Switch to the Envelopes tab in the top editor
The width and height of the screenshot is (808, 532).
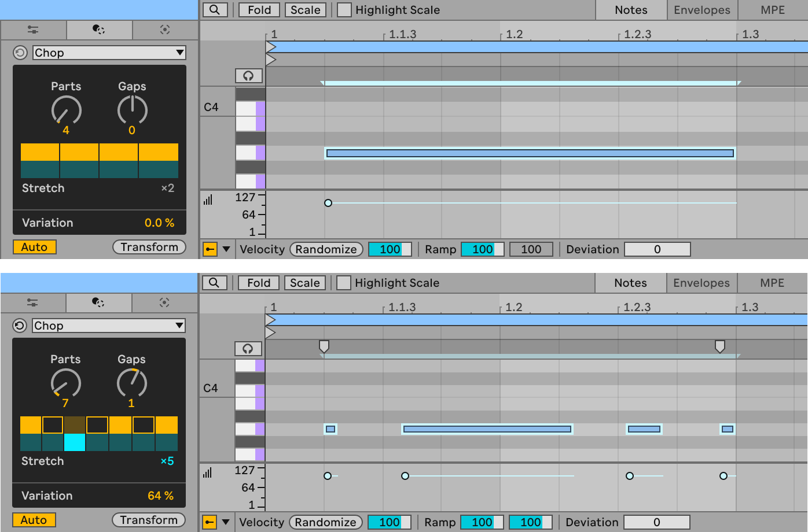pos(702,10)
